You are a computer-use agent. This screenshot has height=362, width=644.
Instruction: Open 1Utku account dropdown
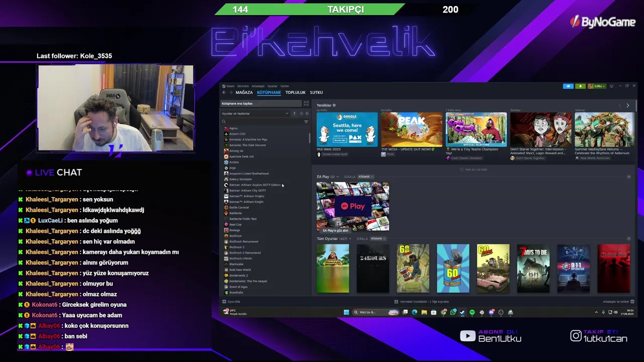click(x=597, y=86)
